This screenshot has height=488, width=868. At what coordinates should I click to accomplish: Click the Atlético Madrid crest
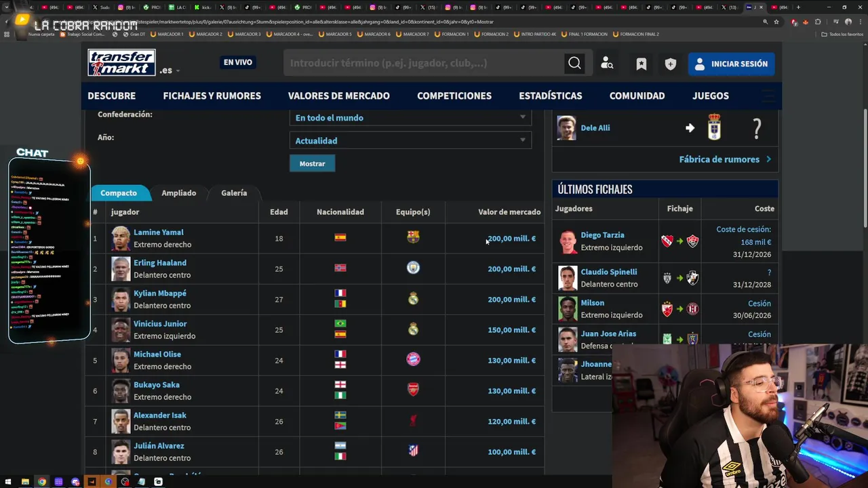tap(413, 451)
